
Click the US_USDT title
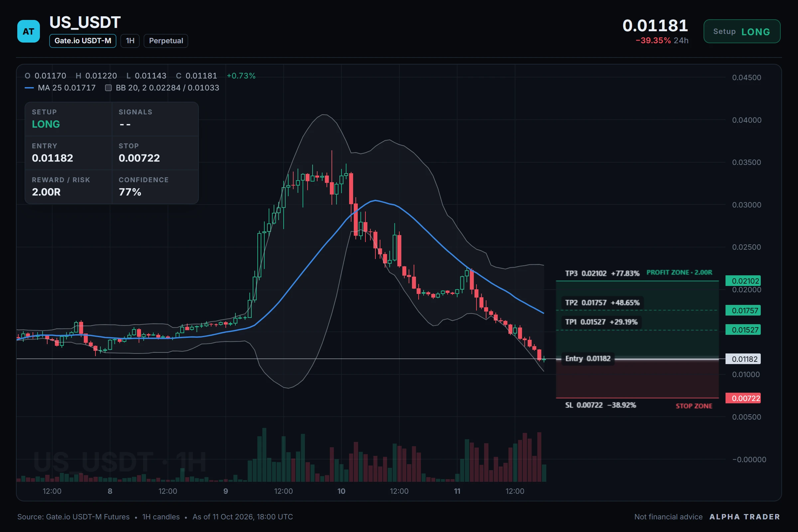85,22
